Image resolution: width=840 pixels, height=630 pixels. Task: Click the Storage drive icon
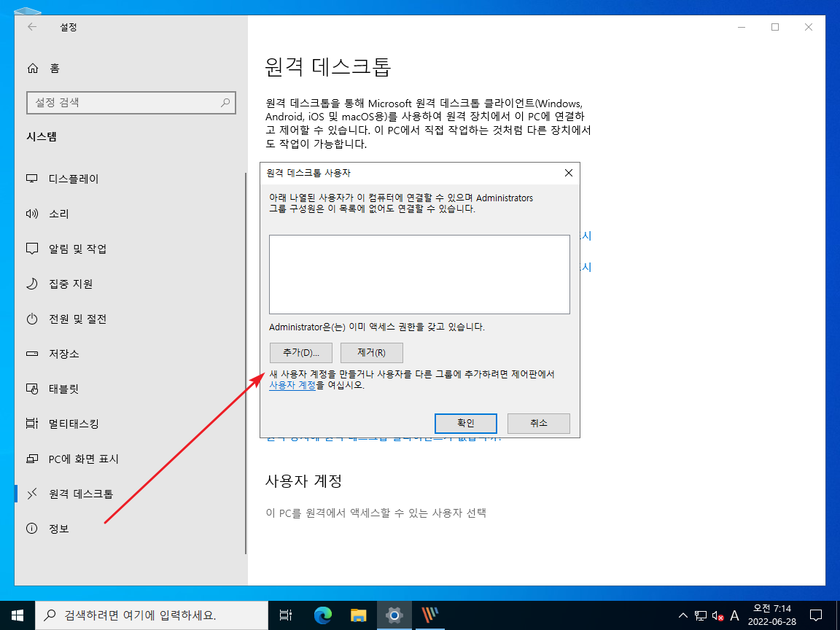click(32, 354)
